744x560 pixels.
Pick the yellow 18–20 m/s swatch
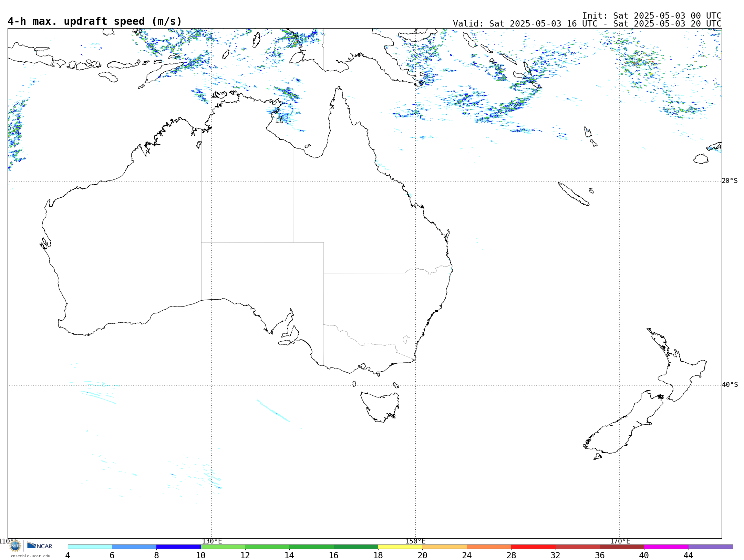click(400, 547)
